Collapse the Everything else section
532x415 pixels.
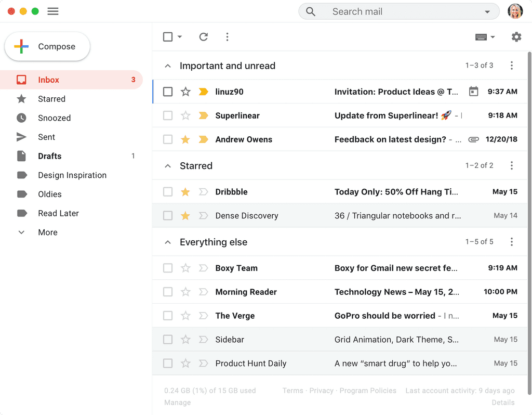168,242
